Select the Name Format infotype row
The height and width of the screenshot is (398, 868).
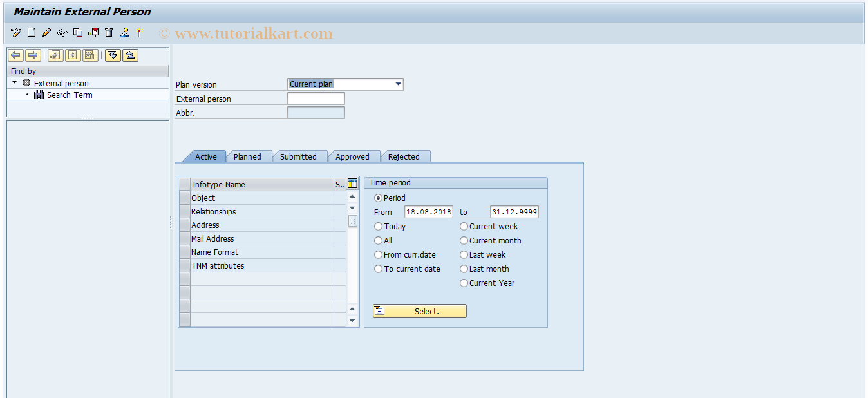coord(262,252)
